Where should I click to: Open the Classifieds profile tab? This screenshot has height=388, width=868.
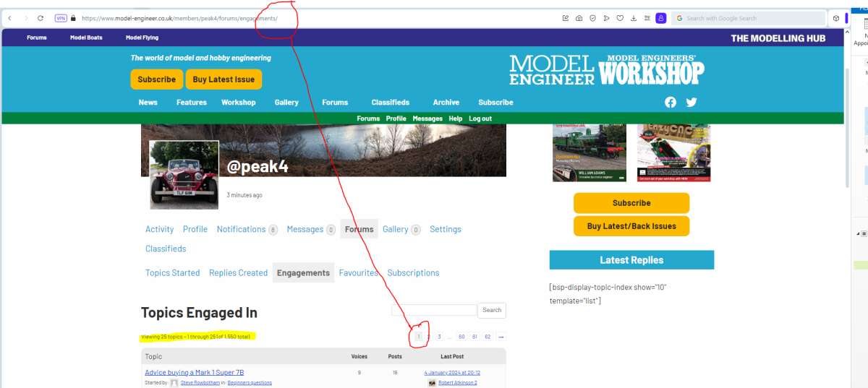[166, 249]
